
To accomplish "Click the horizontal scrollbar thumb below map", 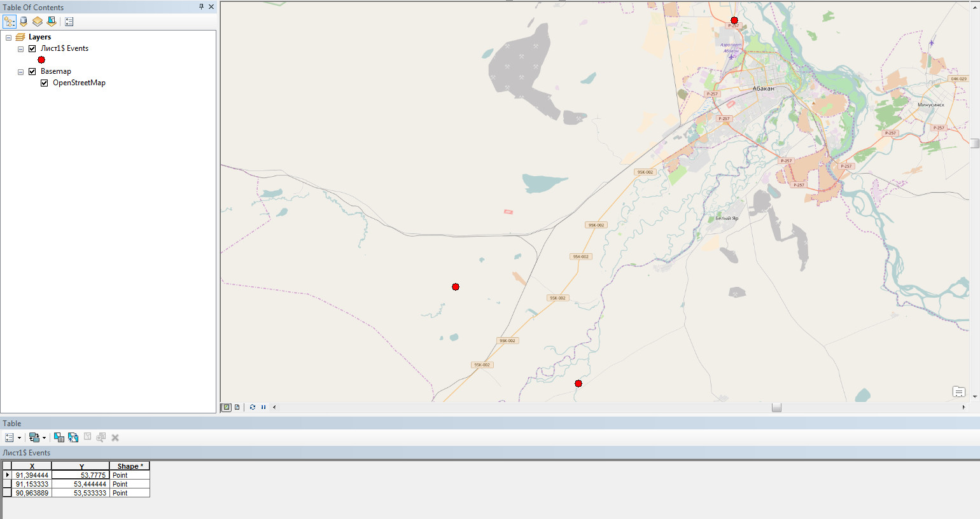I will [x=776, y=407].
